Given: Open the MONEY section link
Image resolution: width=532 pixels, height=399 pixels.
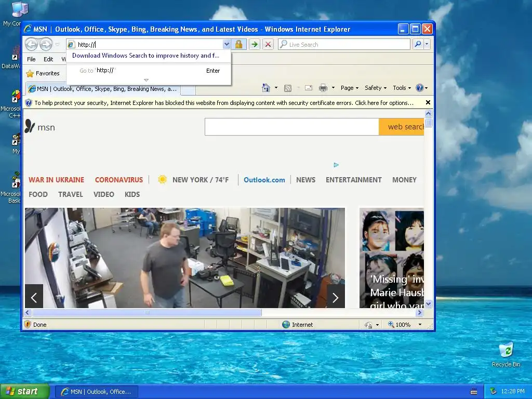Looking at the screenshot, I should [x=404, y=180].
